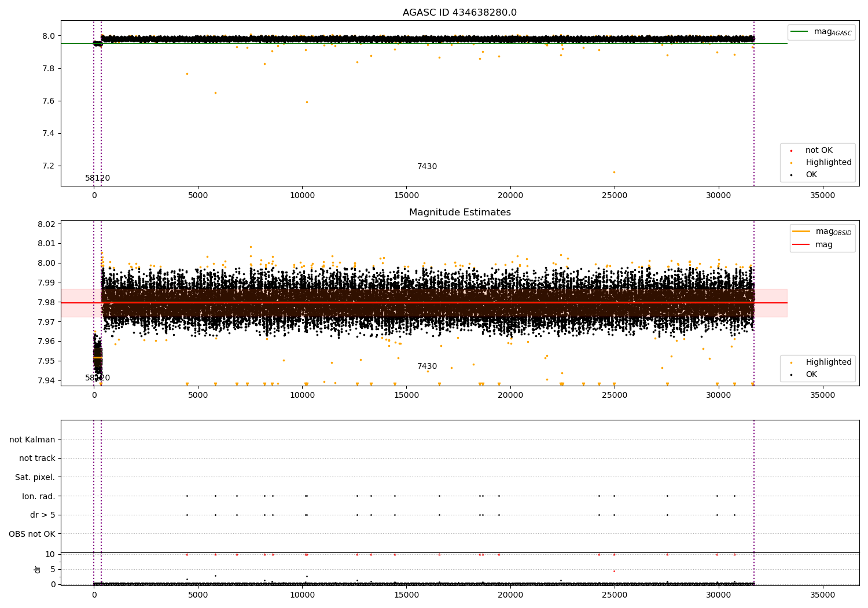Click the y-axis tick '7.2' in top plot
Image resolution: width=868 pixels, height=608 pixels.
[x=49, y=166]
